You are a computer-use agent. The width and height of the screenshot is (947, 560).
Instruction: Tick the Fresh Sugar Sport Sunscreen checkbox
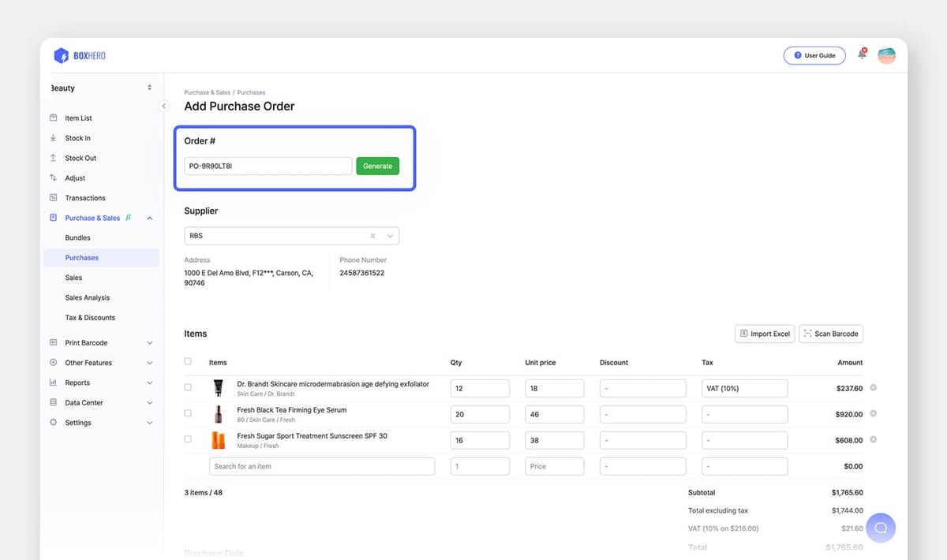(188, 439)
